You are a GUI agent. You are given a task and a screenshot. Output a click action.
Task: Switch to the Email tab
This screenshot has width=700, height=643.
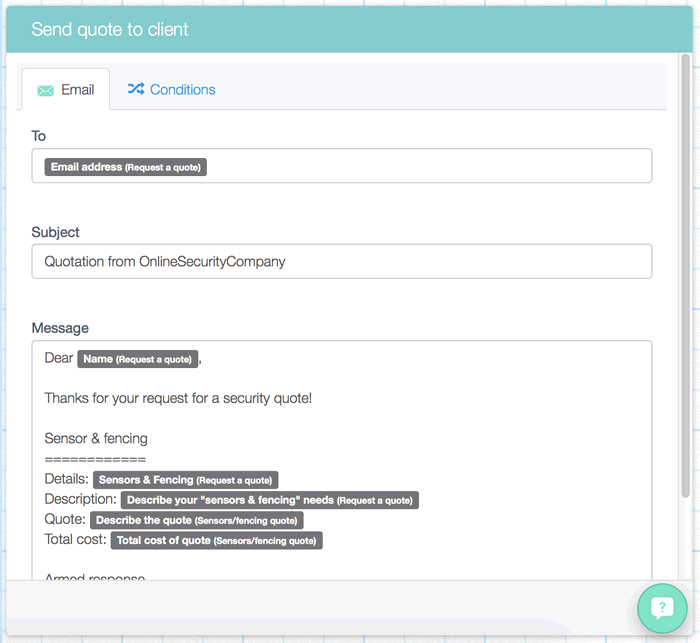(66, 90)
